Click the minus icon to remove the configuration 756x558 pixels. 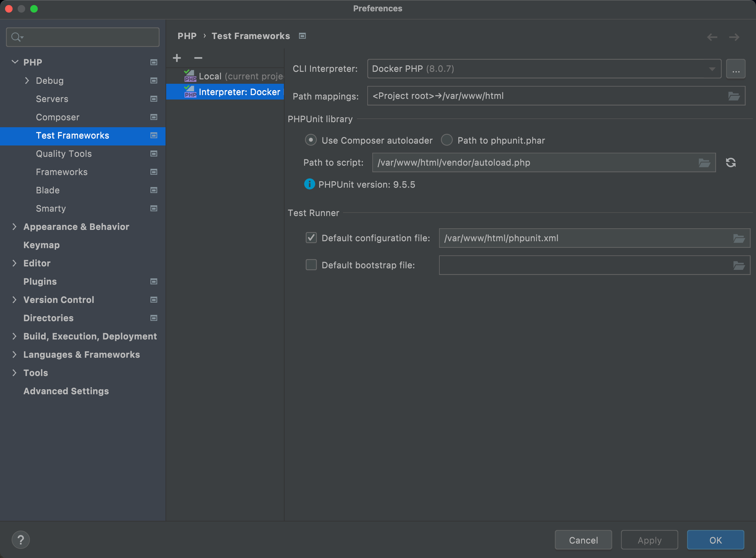point(198,58)
